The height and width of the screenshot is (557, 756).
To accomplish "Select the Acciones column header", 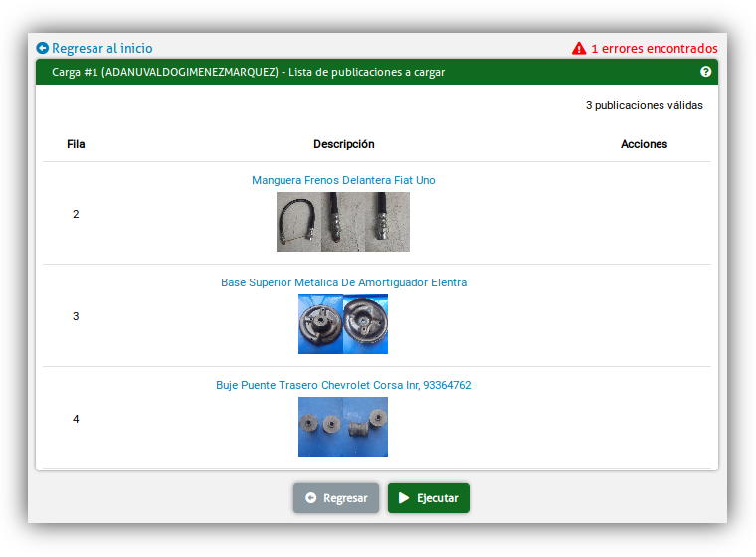I will coord(644,144).
